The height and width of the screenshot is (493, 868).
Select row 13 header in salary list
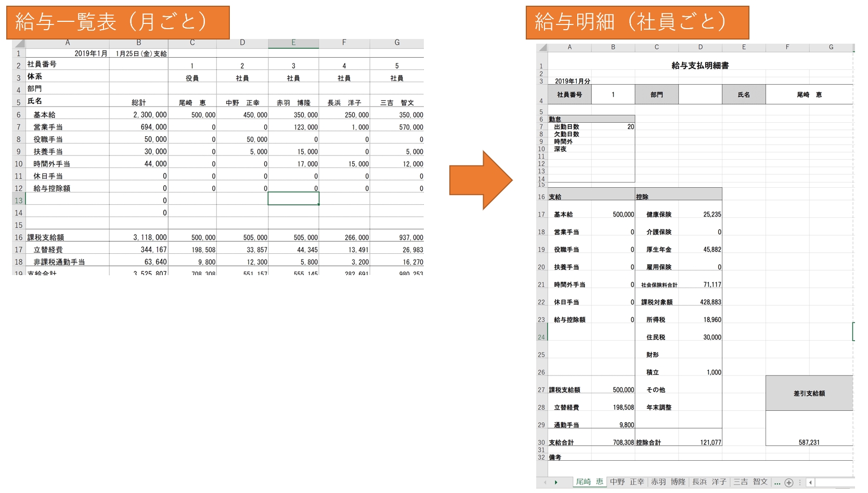[x=19, y=201]
